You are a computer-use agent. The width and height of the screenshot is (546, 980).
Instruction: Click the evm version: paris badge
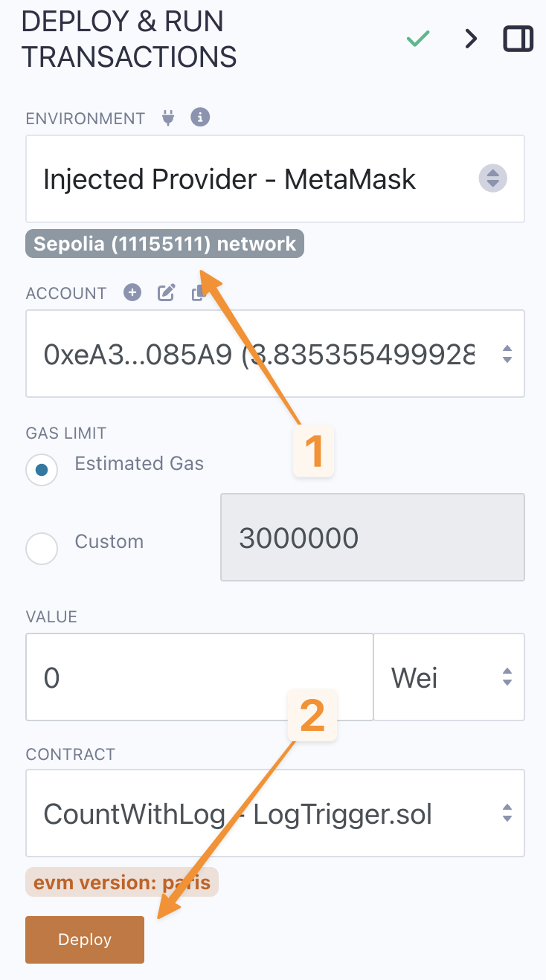(x=122, y=883)
